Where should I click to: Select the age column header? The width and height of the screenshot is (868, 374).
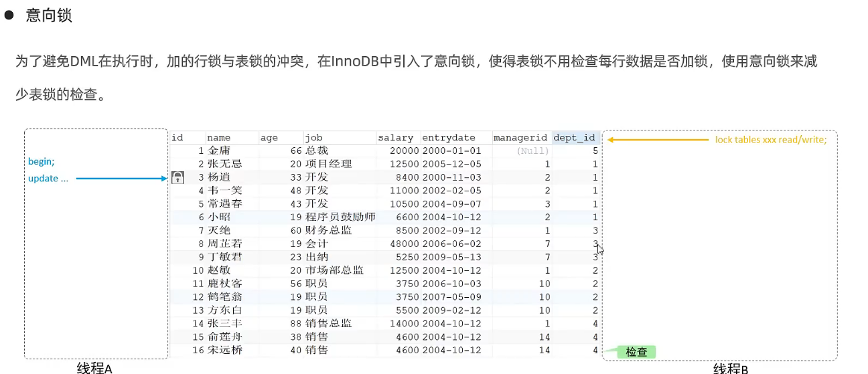tap(269, 138)
